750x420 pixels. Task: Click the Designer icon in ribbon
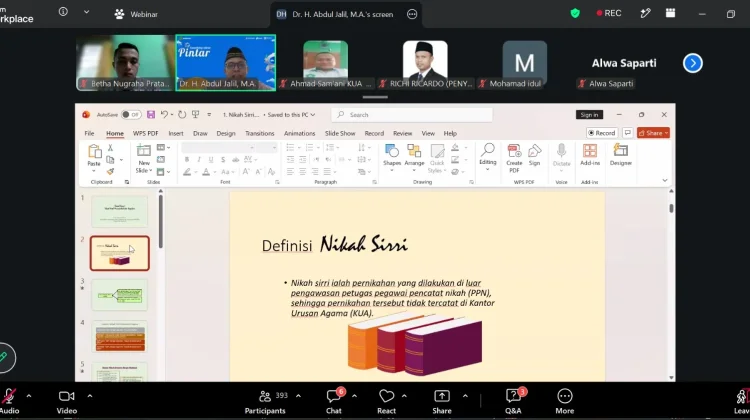[621, 155]
